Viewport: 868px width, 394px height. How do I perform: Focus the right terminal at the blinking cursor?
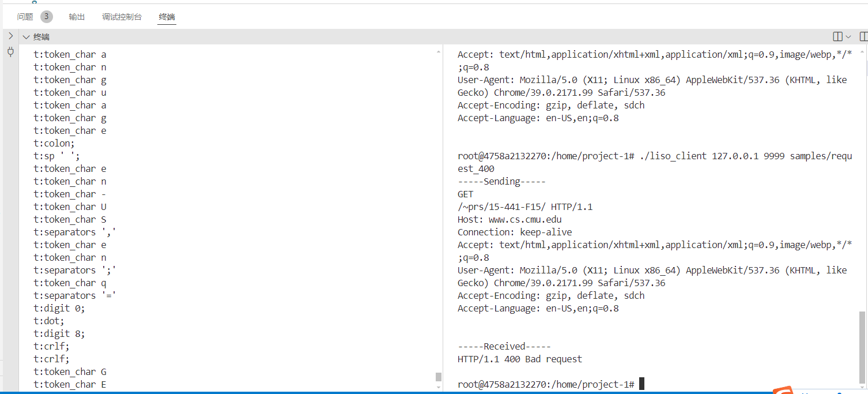pyautogui.click(x=641, y=384)
